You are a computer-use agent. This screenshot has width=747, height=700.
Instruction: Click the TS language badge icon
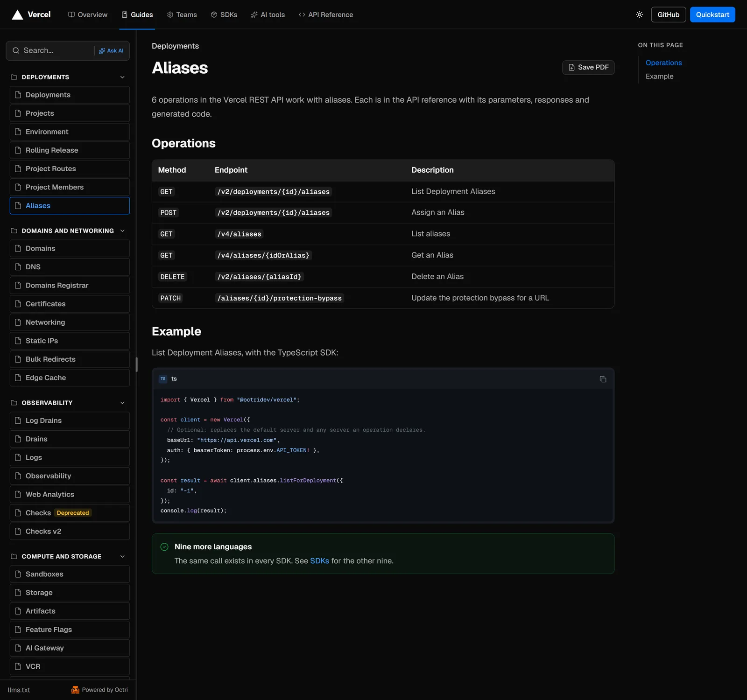point(163,379)
